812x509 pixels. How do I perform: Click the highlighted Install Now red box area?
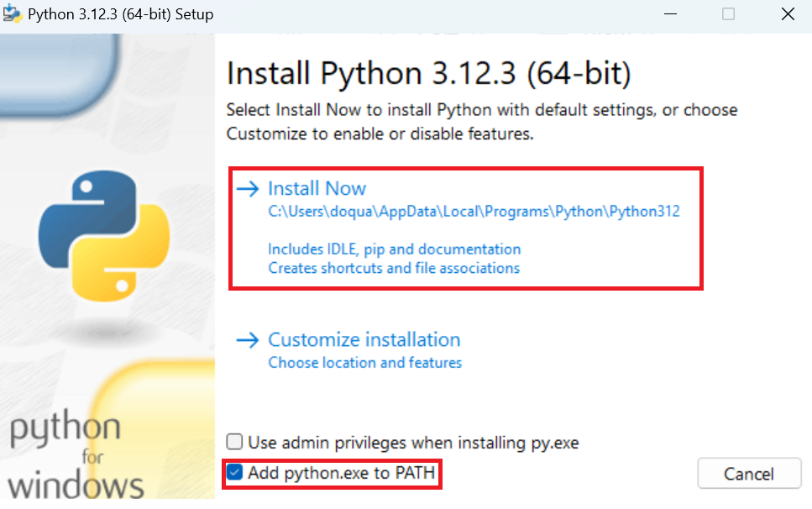pyautogui.click(x=466, y=227)
